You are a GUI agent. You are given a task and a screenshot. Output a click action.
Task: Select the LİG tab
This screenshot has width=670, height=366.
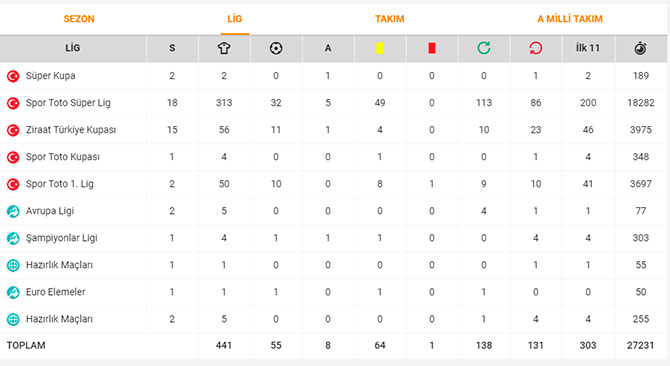coord(235,19)
